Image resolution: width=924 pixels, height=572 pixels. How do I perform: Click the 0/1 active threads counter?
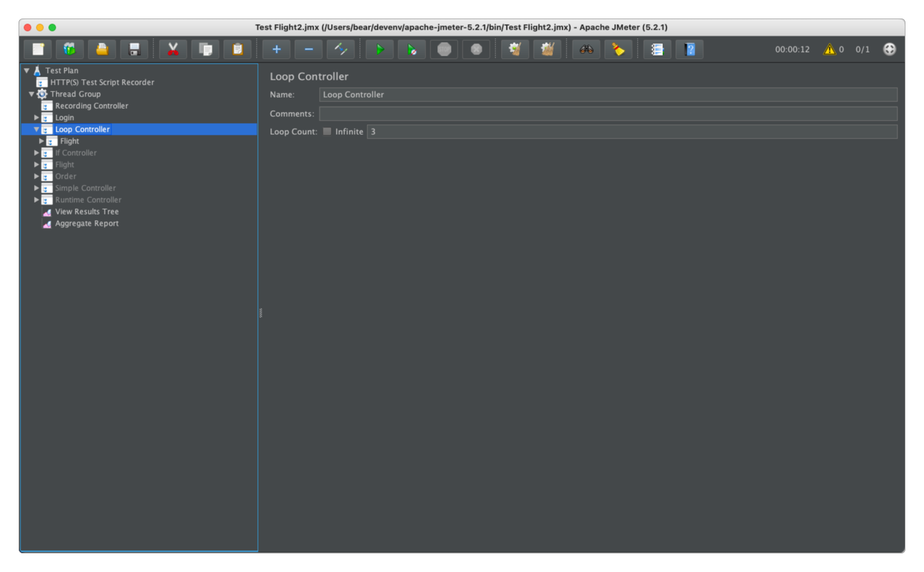coord(862,49)
